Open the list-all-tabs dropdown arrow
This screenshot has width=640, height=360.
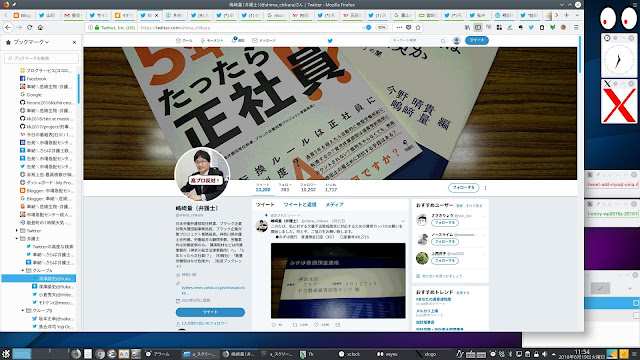[577, 15]
